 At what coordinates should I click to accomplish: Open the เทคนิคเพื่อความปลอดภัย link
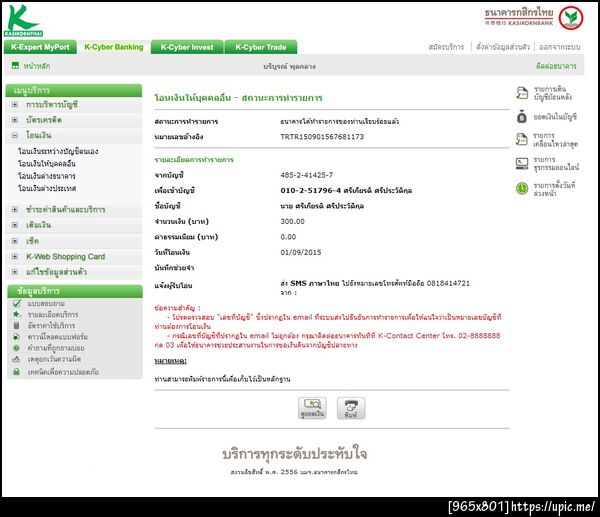[x=63, y=372]
